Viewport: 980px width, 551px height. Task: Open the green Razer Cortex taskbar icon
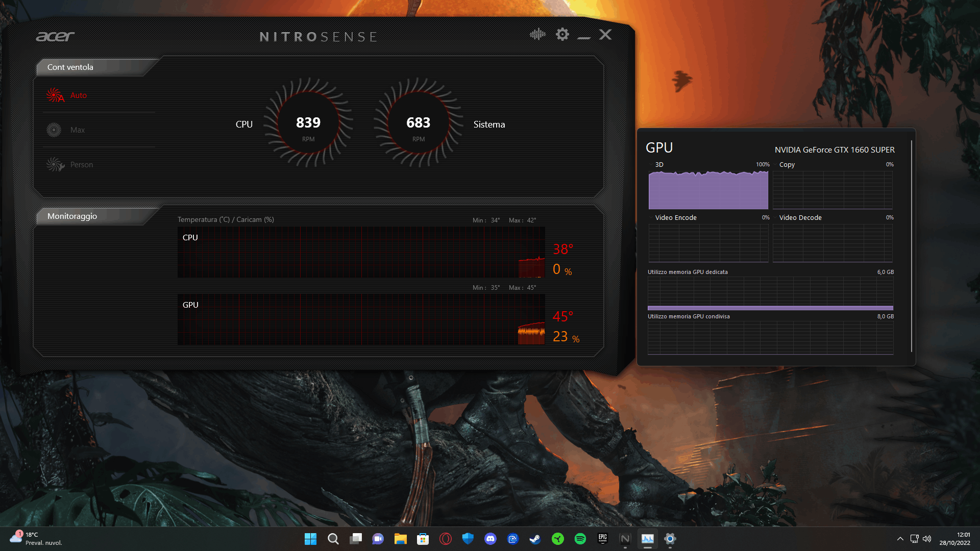[x=558, y=539]
